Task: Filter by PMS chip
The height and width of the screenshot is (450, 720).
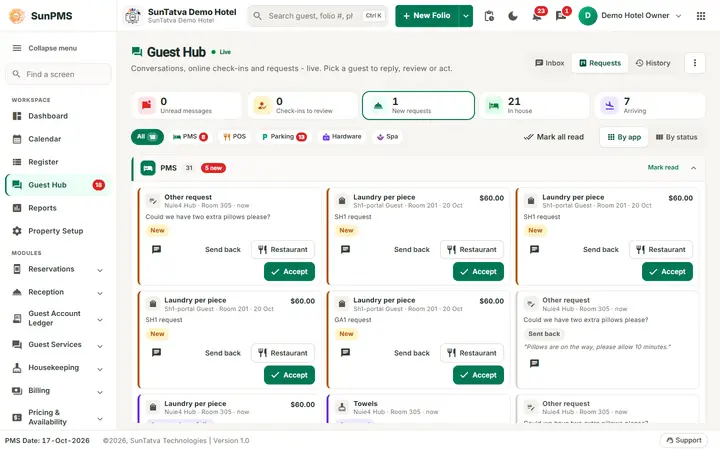Action: [x=190, y=137]
